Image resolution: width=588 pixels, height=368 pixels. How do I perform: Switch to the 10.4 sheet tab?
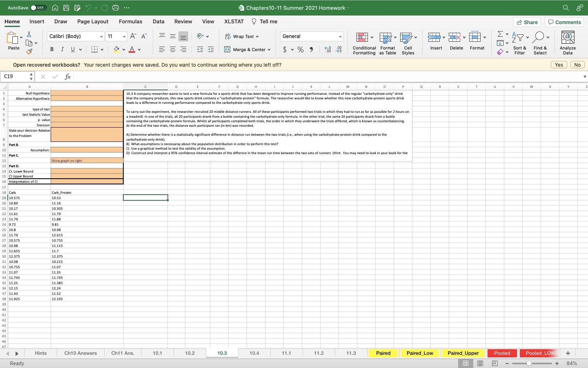pos(254,353)
